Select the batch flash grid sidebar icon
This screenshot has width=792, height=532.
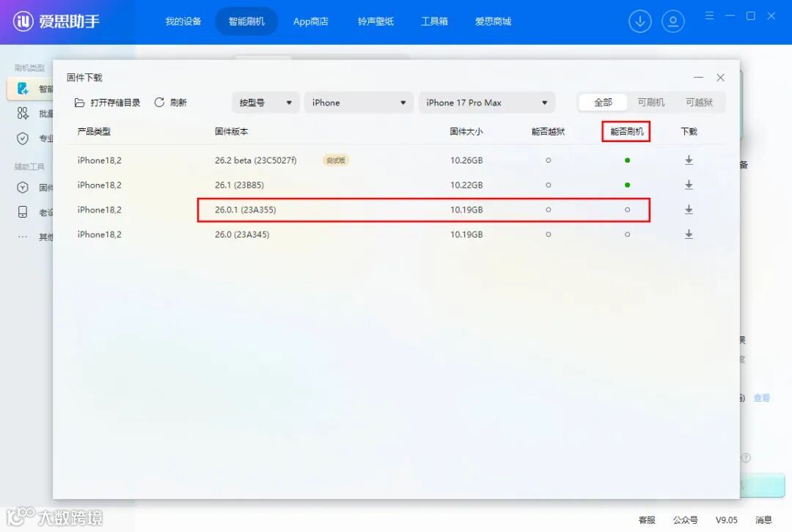coord(23,113)
